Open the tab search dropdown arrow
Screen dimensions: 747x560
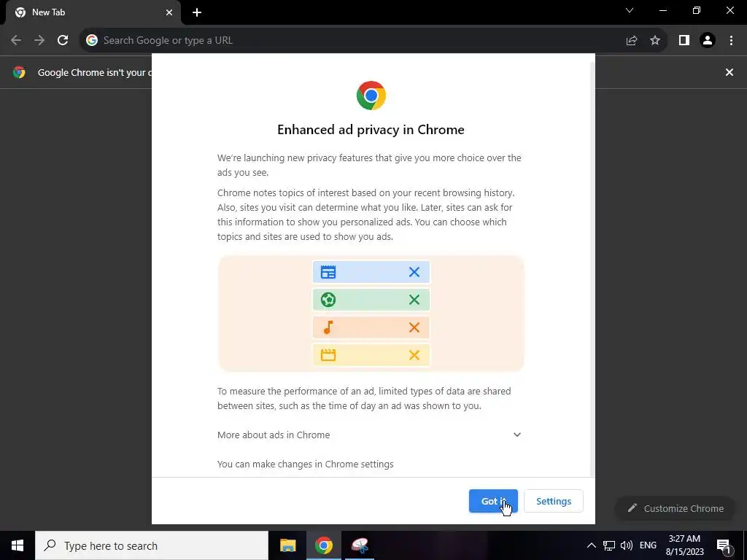[630, 10]
